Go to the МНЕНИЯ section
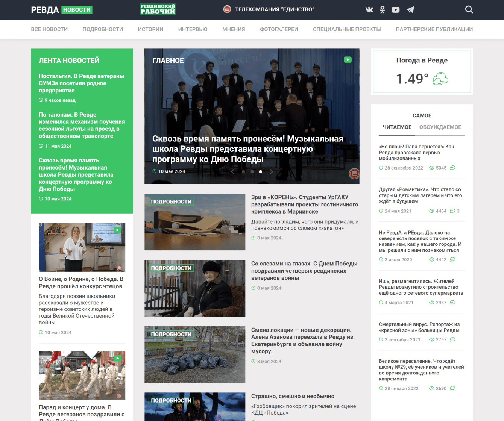The height and width of the screenshot is (421, 504). pos(234,29)
